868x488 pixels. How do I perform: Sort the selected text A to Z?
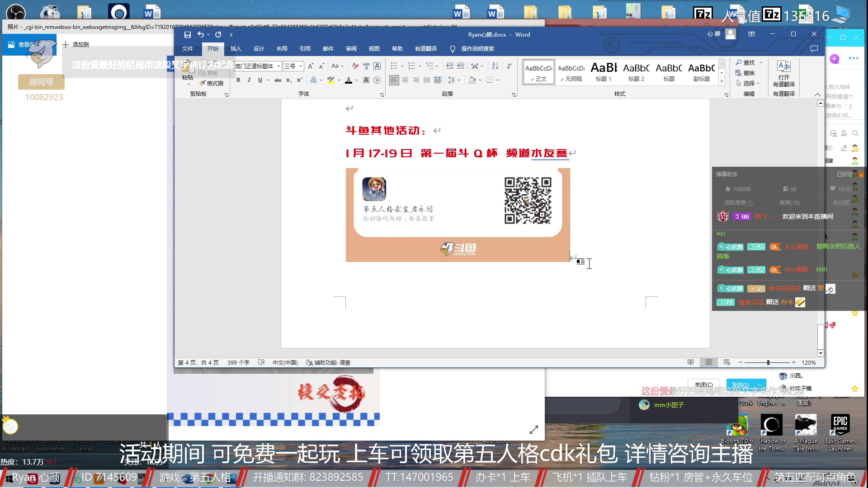[x=495, y=66]
